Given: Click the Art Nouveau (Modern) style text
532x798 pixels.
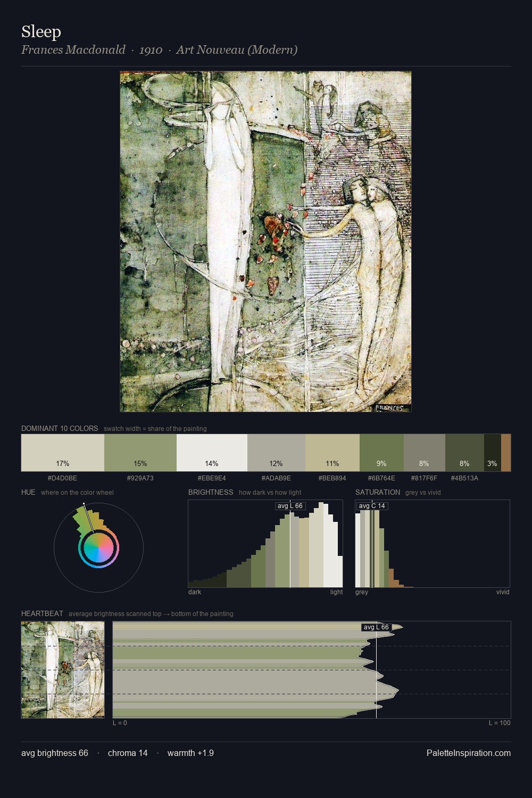Looking at the screenshot, I should [237, 49].
